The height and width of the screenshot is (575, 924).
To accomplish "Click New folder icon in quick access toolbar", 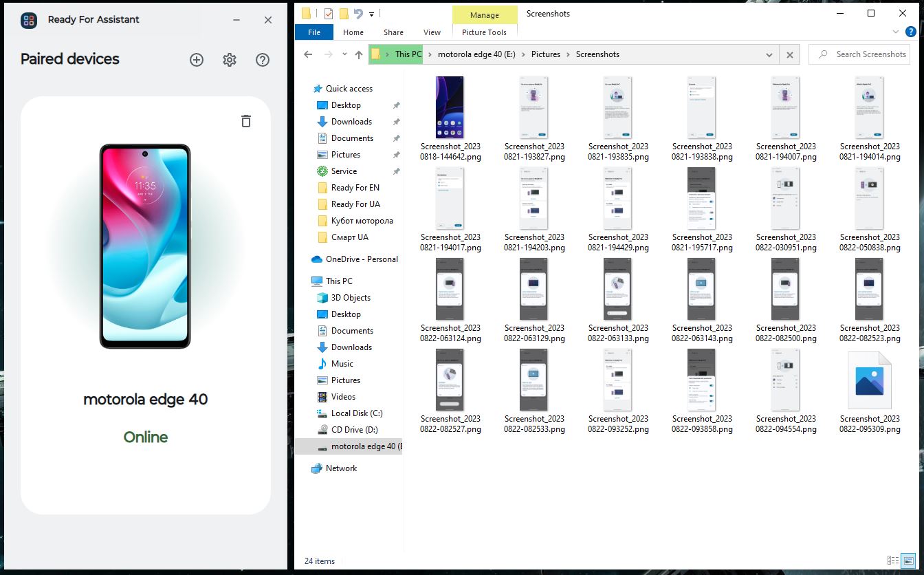I will click(x=343, y=14).
